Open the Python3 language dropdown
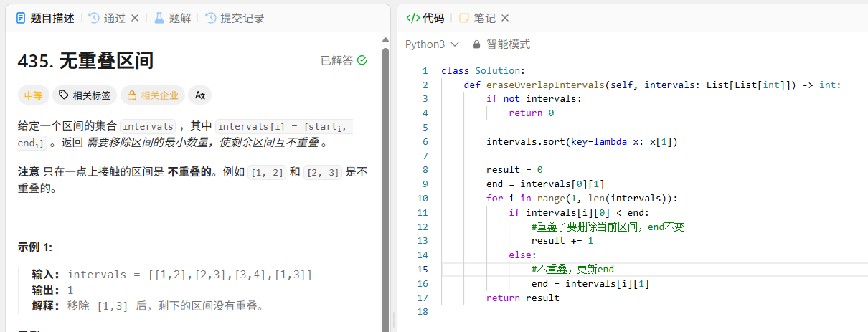This screenshot has width=868, height=332. click(x=432, y=44)
